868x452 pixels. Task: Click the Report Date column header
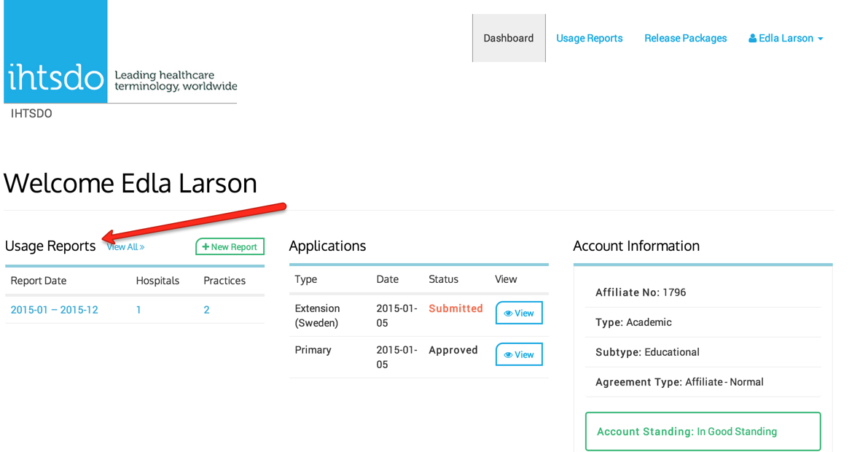(x=39, y=281)
